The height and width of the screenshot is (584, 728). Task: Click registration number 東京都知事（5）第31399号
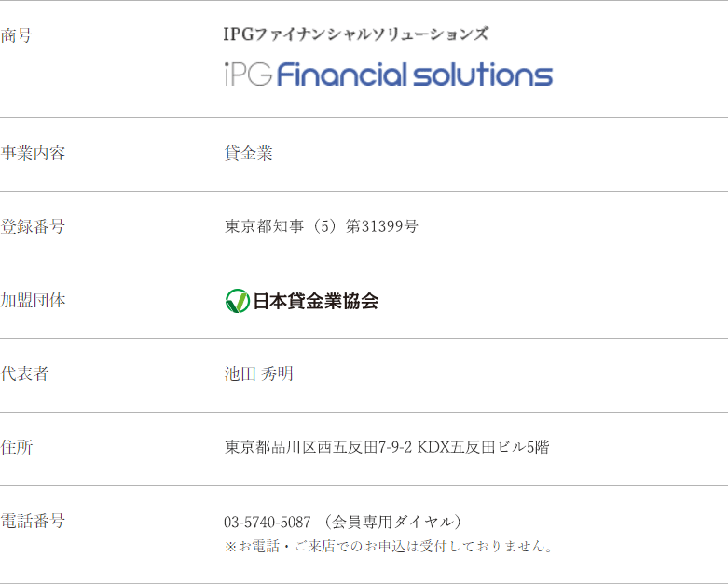(321, 226)
